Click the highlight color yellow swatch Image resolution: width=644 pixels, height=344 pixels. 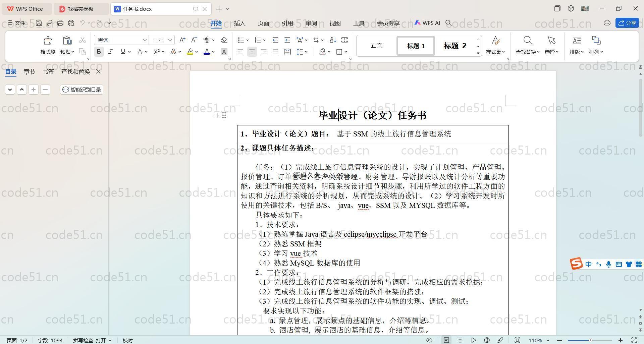tap(190, 52)
